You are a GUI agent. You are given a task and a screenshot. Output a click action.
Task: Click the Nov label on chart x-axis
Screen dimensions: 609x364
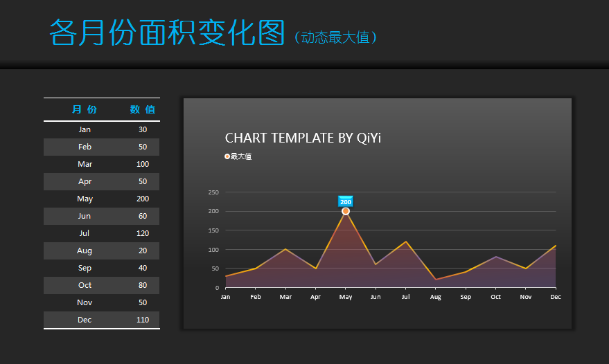(x=525, y=297)
